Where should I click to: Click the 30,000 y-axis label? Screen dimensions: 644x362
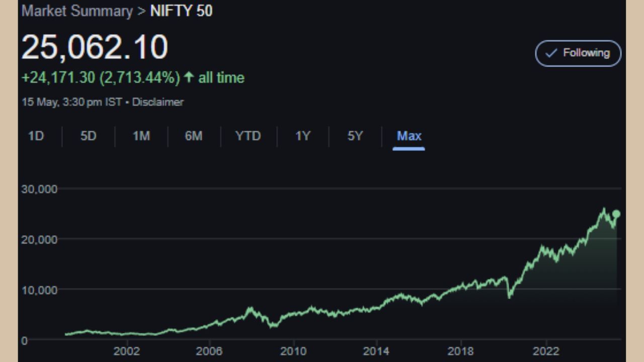[39, 189]
